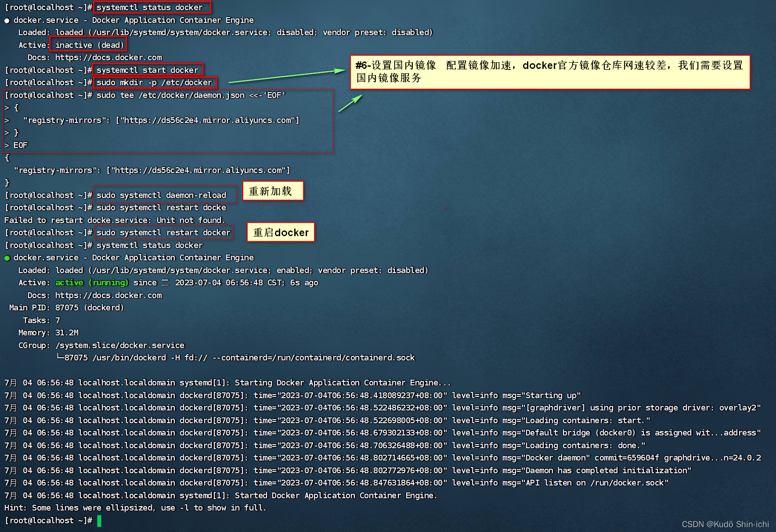Image resolution: width=776 pixels, height=532 pixels.
Task: Click the 'API listen on /run/docker.sock' log line
Action: [336, 482]
